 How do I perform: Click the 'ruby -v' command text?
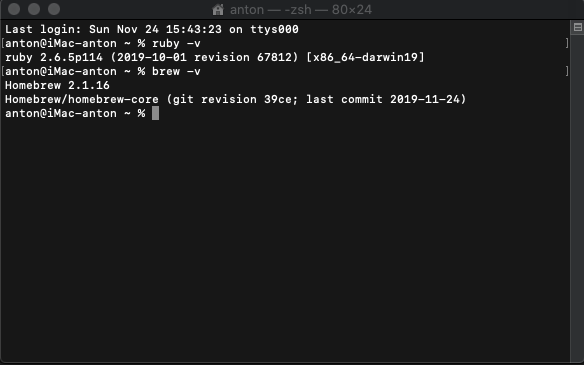click(x=176, y=44)
